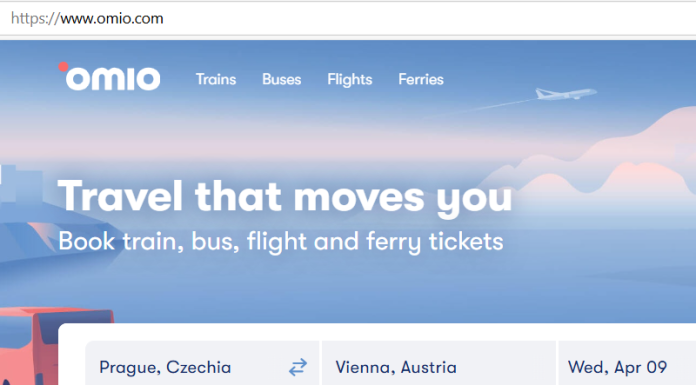
Task: Select the Vienna, Austria destination field
Action: click(x=439, y=363)
